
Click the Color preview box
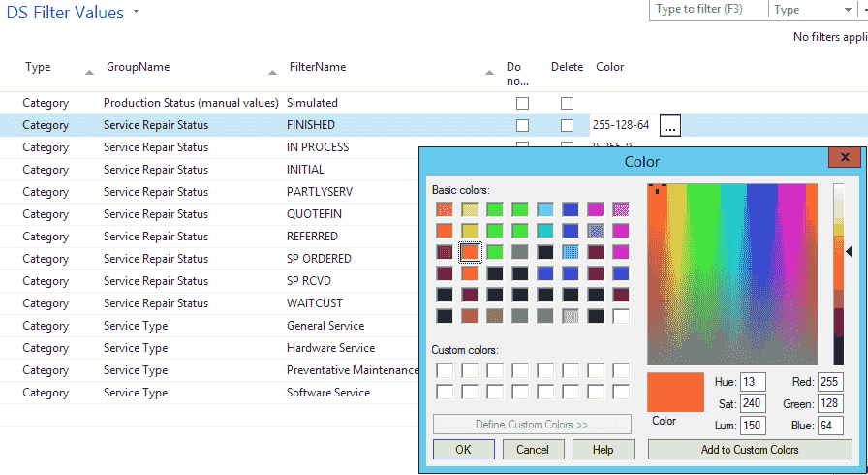(x=675, y=392)
